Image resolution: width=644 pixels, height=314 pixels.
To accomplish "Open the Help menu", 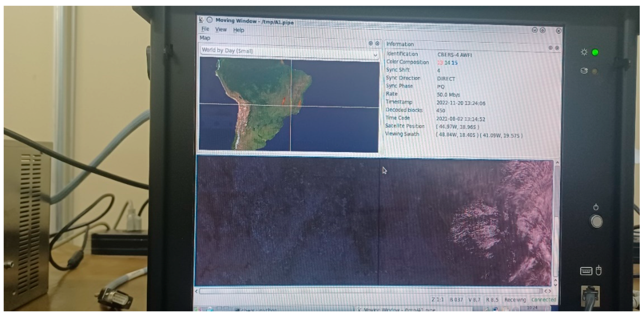I will pos(239,30).
